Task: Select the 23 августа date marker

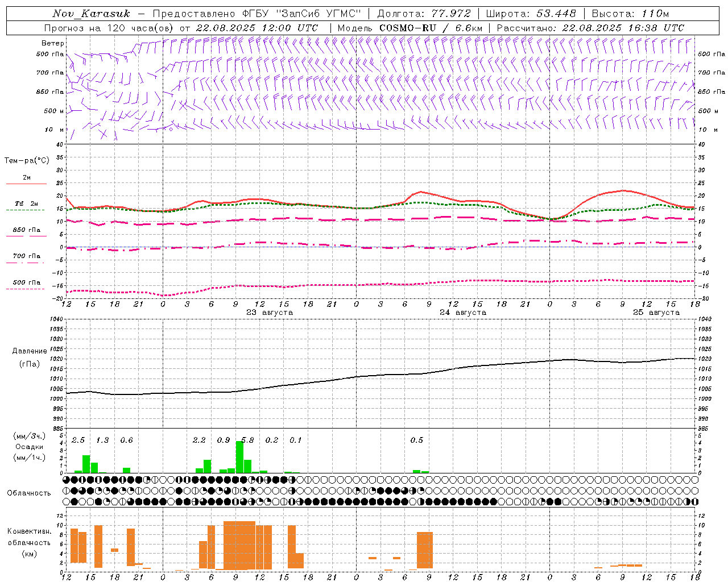Action: (x=270, y=313)
